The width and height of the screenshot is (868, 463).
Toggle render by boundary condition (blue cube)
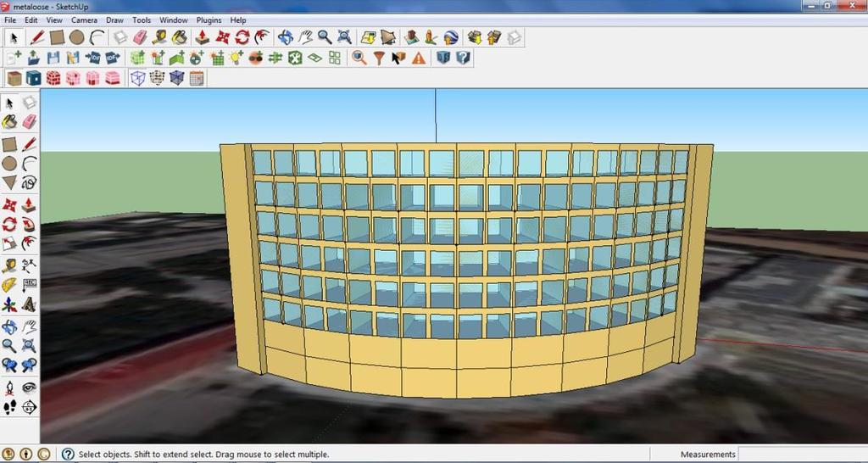pos(34,78)
